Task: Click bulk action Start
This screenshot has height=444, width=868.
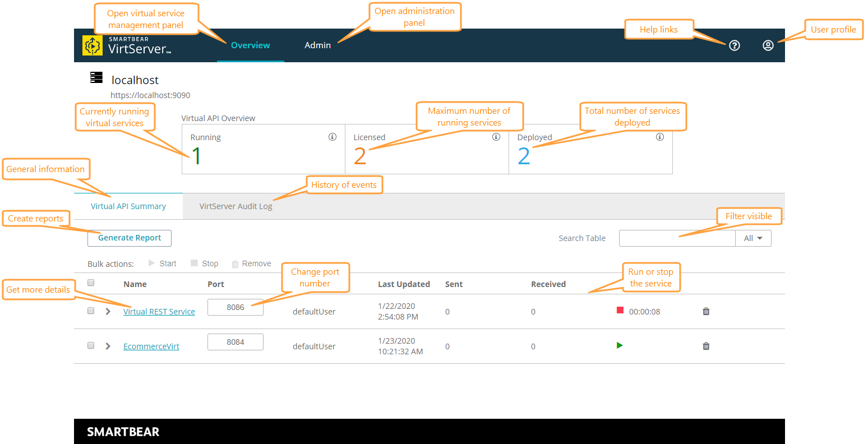Action: tap(162, 263)
